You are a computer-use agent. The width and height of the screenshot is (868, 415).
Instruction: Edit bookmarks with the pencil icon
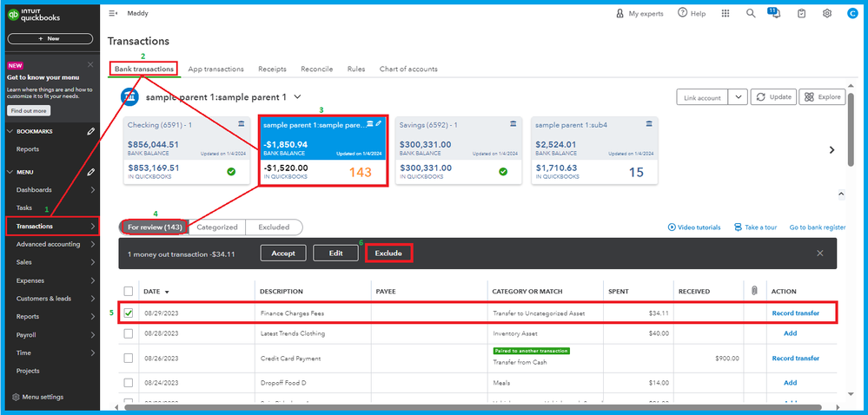coord(90,132)
